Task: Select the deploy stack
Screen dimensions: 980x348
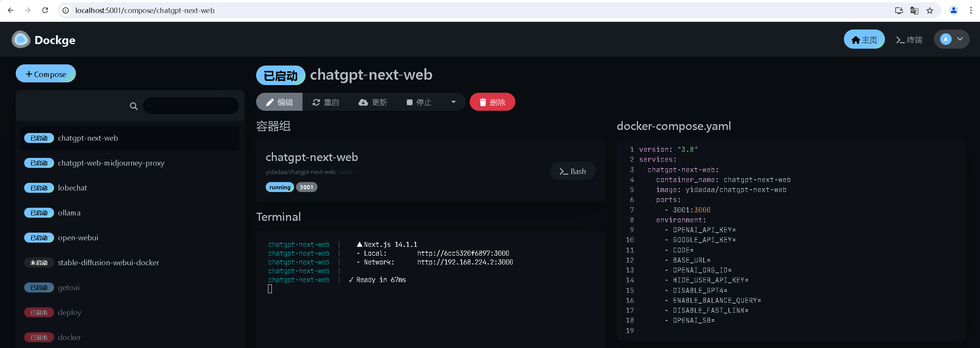Action: click(x=130, y=312)
